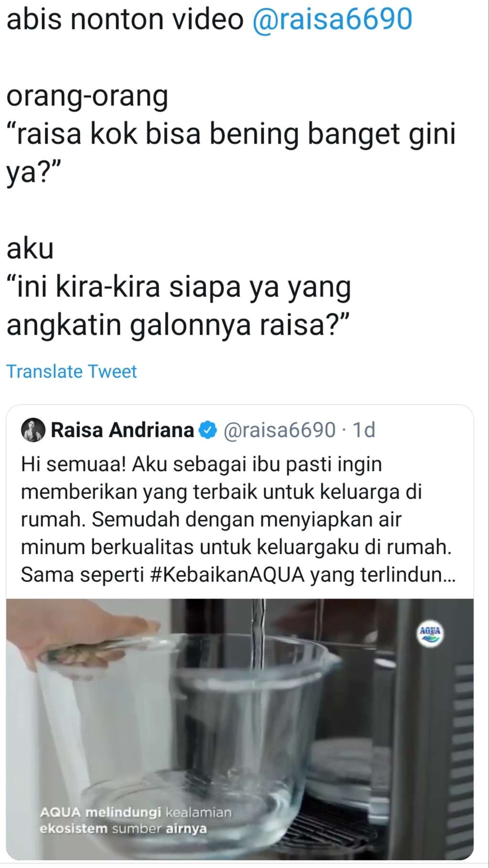This screenshot has height=868, width=489.
Task: Click the blue verified badge
Action: pos(208,430)
